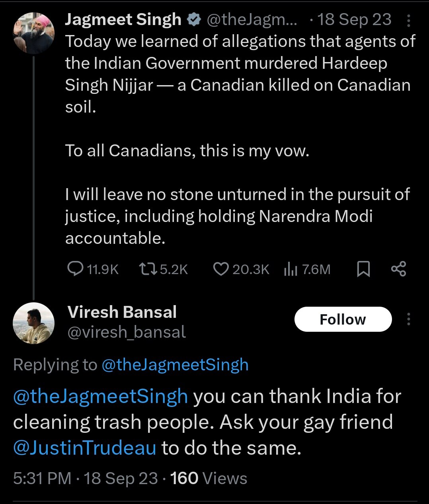Open Jagmeet Singh's profile picture
Image resolution: width=429 pixels, height=504 pixels.
tap(33, 33)
